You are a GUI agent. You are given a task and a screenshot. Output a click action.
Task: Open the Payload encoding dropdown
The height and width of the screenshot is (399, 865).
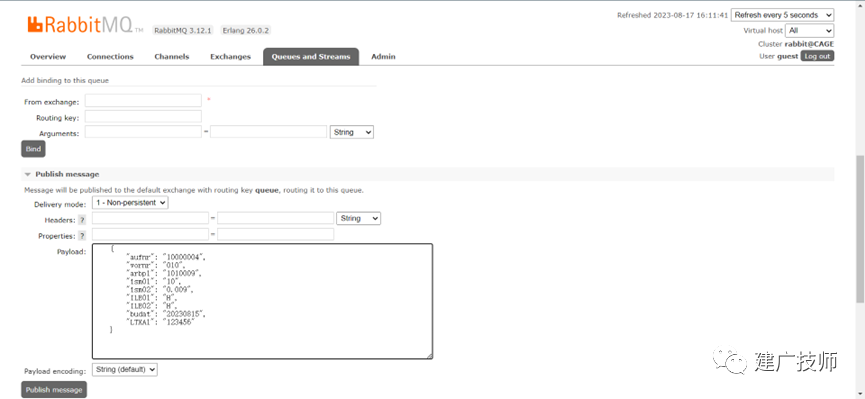125,369
